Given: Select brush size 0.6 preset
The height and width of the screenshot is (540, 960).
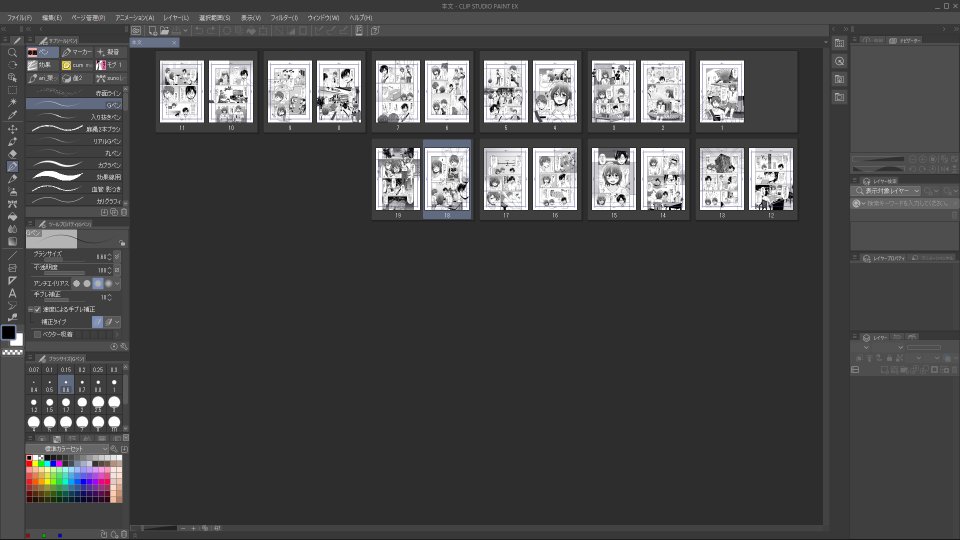Looking at the screenshot, I should [x=66, y=385].
